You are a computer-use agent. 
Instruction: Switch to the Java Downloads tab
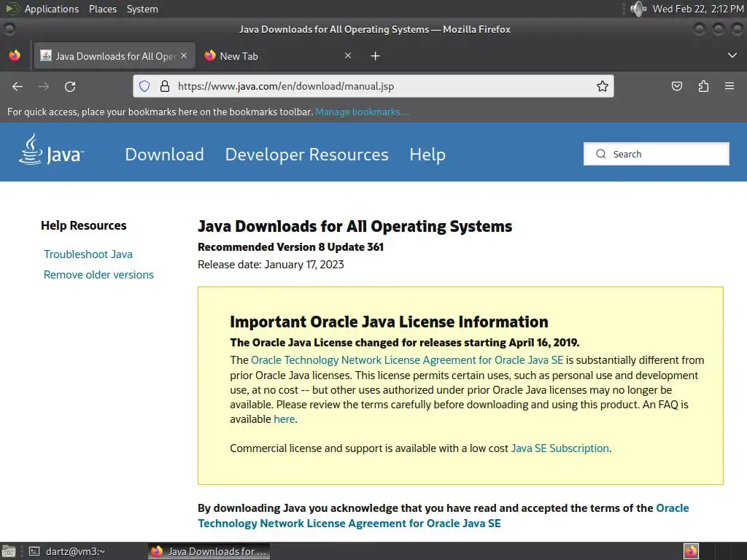coord(115,56)
